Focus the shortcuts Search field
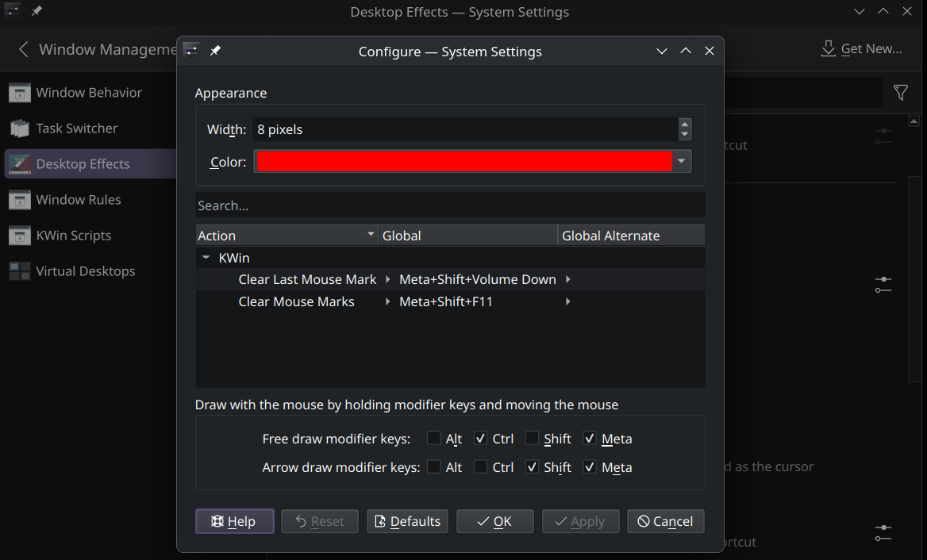 450,205
